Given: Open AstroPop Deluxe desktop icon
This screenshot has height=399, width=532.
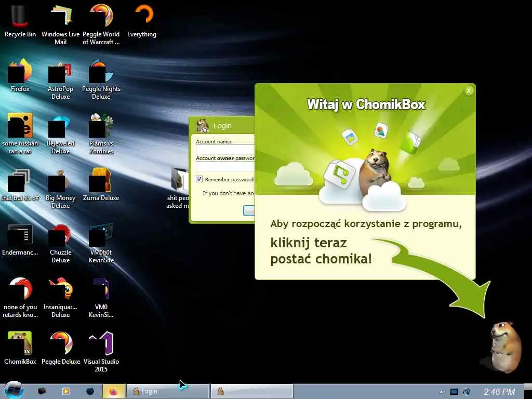Looking at the screenshot, I should coord(60,79).
